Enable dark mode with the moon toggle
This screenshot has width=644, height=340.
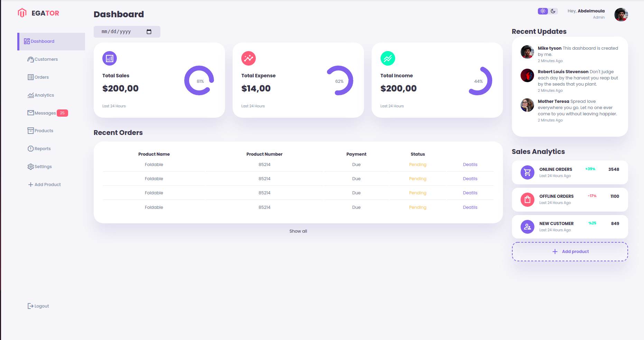[x=553, y=11]
